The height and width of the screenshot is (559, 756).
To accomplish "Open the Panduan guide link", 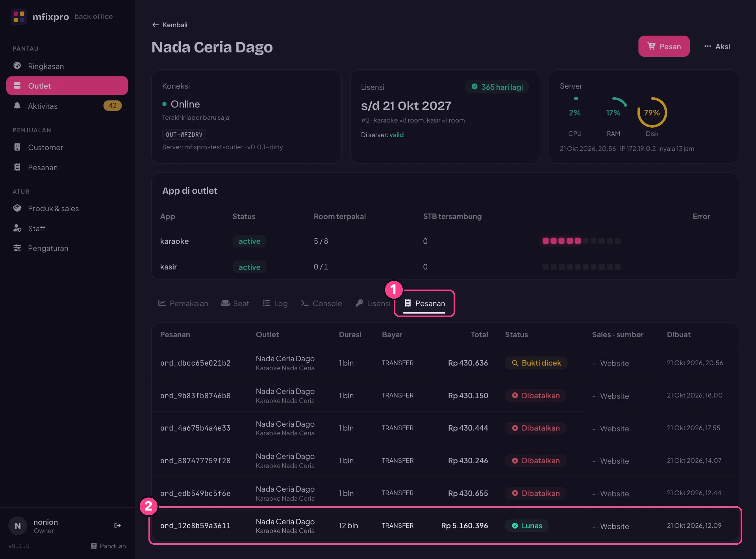I will [108, 546].
